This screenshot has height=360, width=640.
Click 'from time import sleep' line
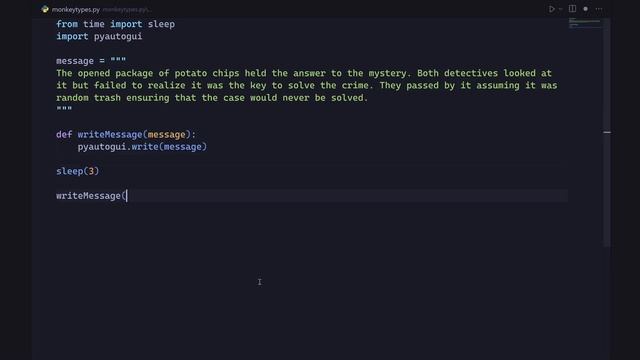coord(116,24)
